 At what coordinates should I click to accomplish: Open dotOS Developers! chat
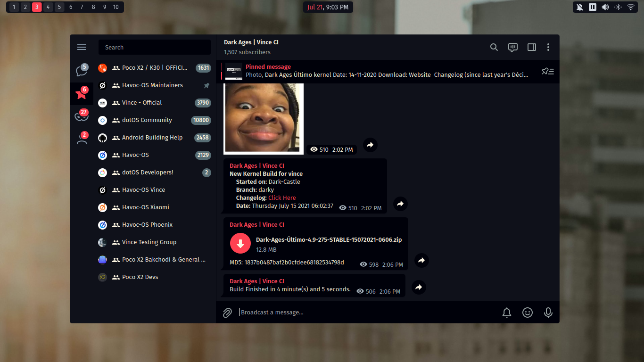(155, 173)
